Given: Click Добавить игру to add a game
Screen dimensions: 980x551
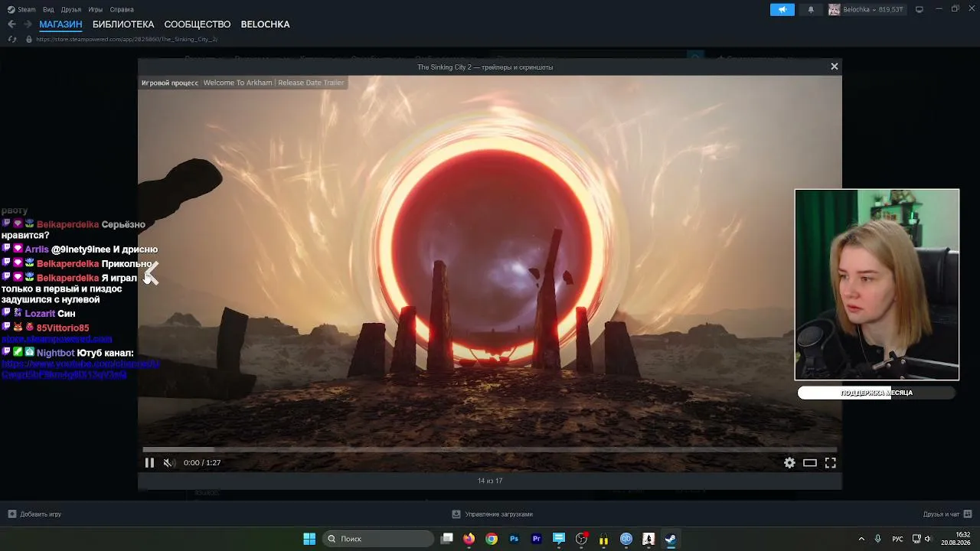Looking at the screenshot, I should pos(35,514).
